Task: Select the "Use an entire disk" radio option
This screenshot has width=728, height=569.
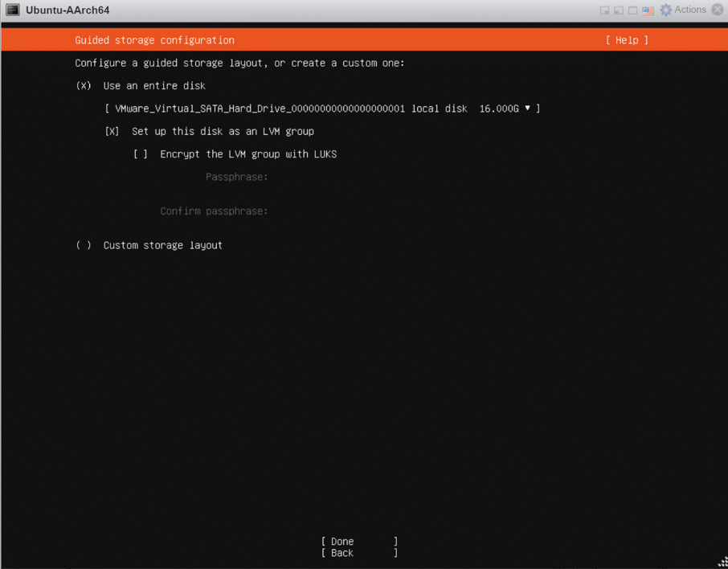Action: (84, 86)
